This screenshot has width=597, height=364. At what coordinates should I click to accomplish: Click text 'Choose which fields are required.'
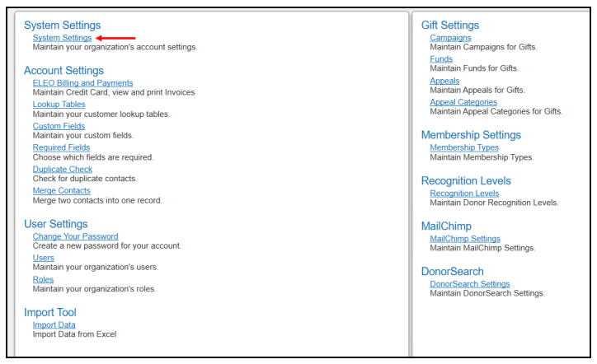(93, 157)
